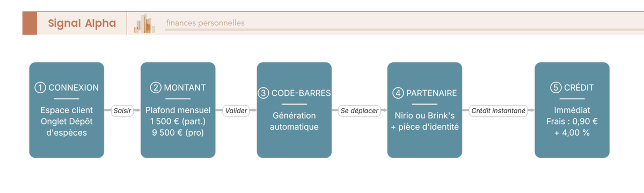Click the bar chart logo icon
The width and height of the screenshot is (644, 193).
[x=145, y=24]
